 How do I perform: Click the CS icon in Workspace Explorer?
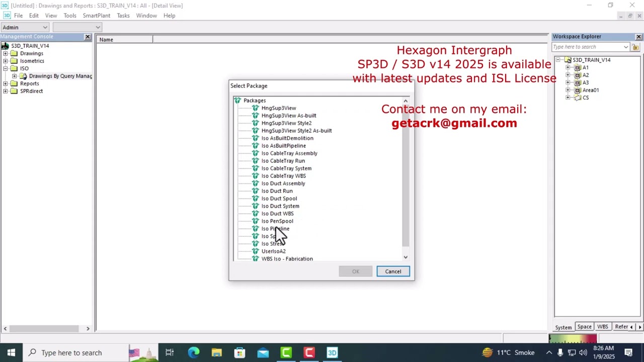coord(578,98)
